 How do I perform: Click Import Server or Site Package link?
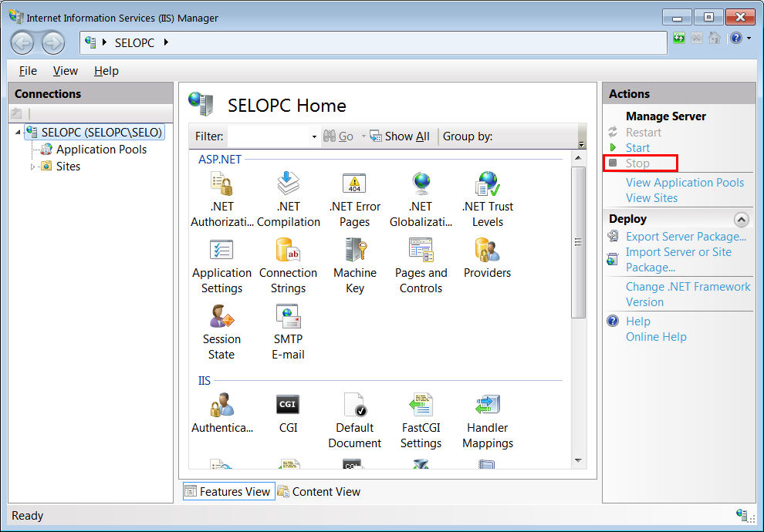point(678,259)
